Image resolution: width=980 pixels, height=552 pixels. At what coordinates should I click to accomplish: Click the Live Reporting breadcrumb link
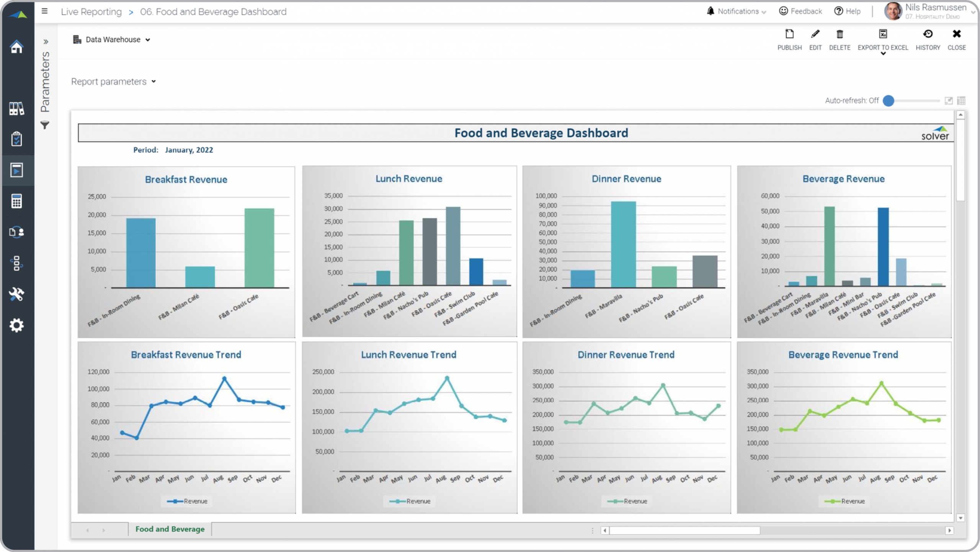tap(91, 12)
